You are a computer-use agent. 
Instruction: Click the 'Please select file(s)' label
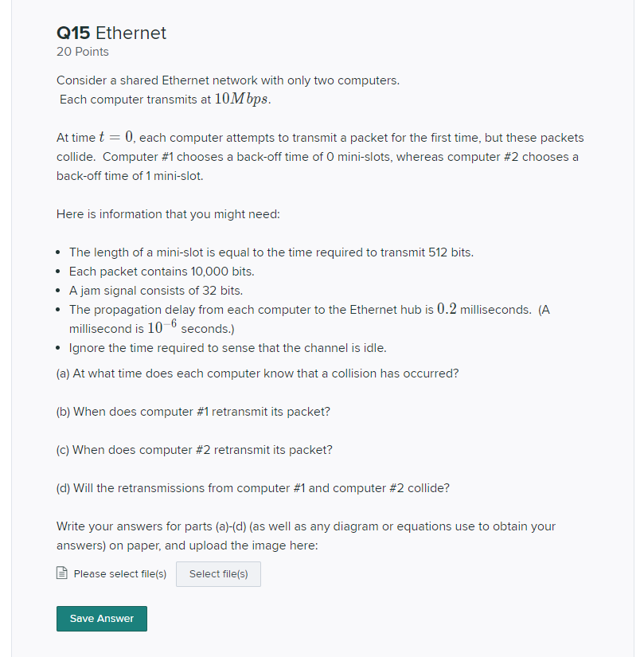119,574
